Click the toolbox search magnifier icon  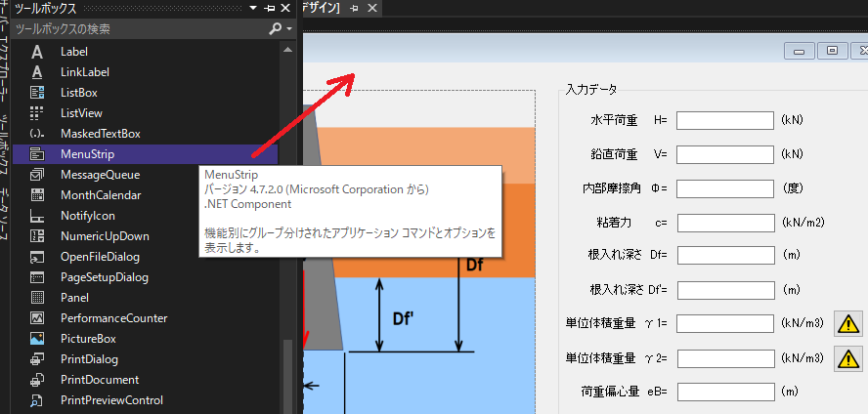[275, 28]
